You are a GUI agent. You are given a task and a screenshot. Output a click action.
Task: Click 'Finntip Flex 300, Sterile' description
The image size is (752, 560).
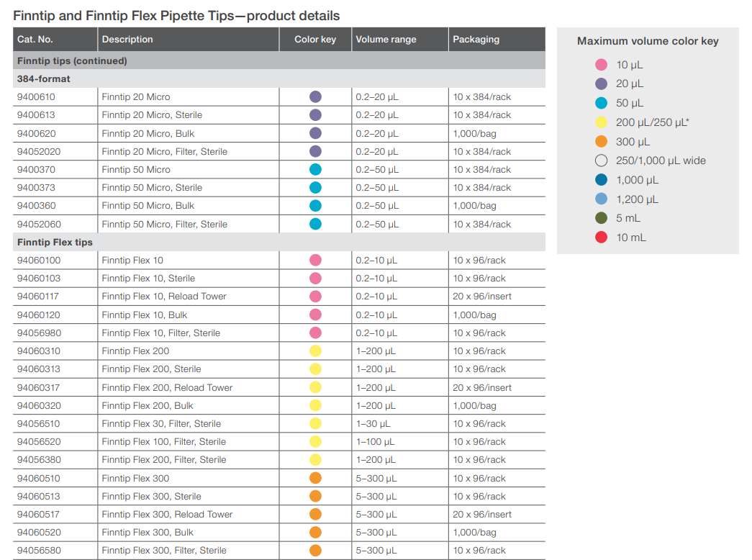pyautogui.click(x=151, y=496)
